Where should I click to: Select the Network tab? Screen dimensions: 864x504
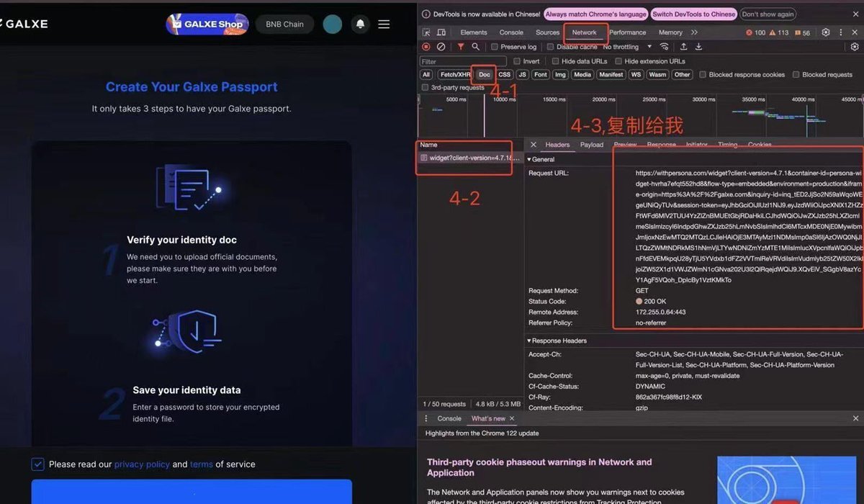click(x=584, y=32)
